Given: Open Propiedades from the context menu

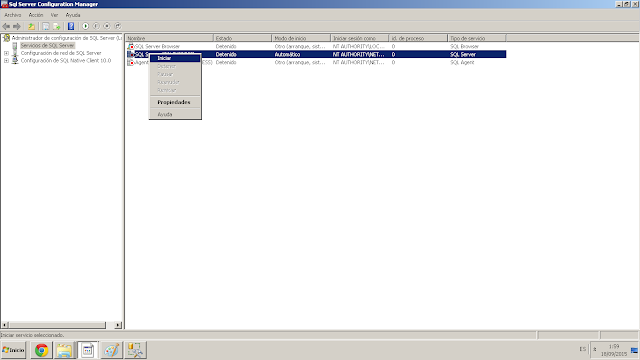Looking at the screenshot, I should (x=175, y=102).
